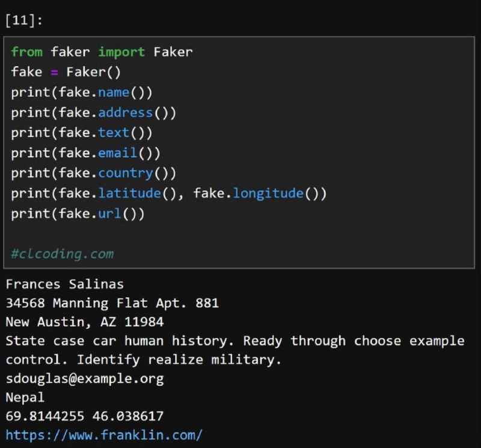Viewport: 481px width, 448px height.
Task: Click the 'Nepal' country output
Action: click(x=25, y=397)
